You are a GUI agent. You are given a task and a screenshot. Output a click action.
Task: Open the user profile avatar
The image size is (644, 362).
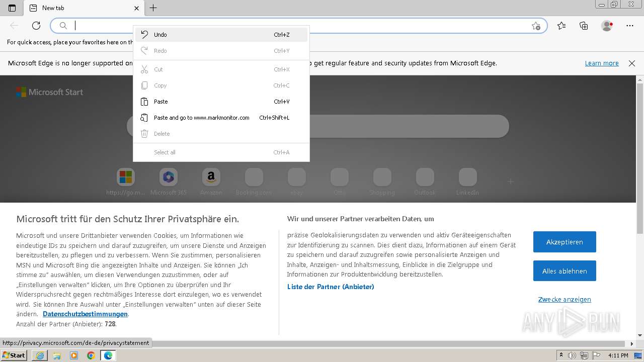pos(607,26)
